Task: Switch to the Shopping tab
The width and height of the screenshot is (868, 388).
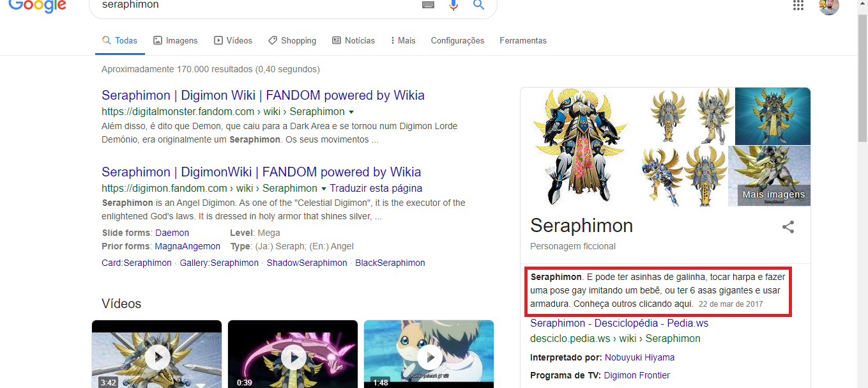Action: pos(292,40)
